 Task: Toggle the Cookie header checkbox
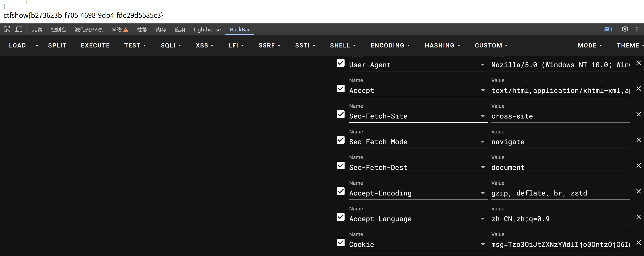pos(340,242)
